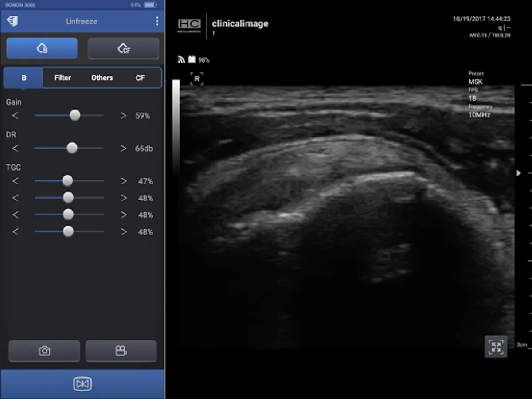The image size is (532, 399).
Task: Increase the 47% TGC slider value
Action: 123,181
